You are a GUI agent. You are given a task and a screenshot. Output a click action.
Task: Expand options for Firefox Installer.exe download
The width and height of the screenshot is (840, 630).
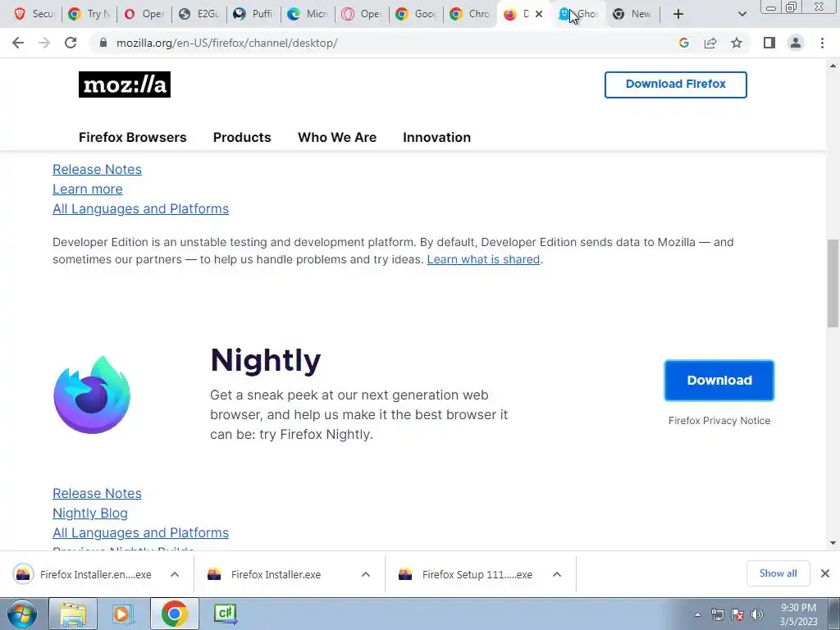tap(366, 574)
